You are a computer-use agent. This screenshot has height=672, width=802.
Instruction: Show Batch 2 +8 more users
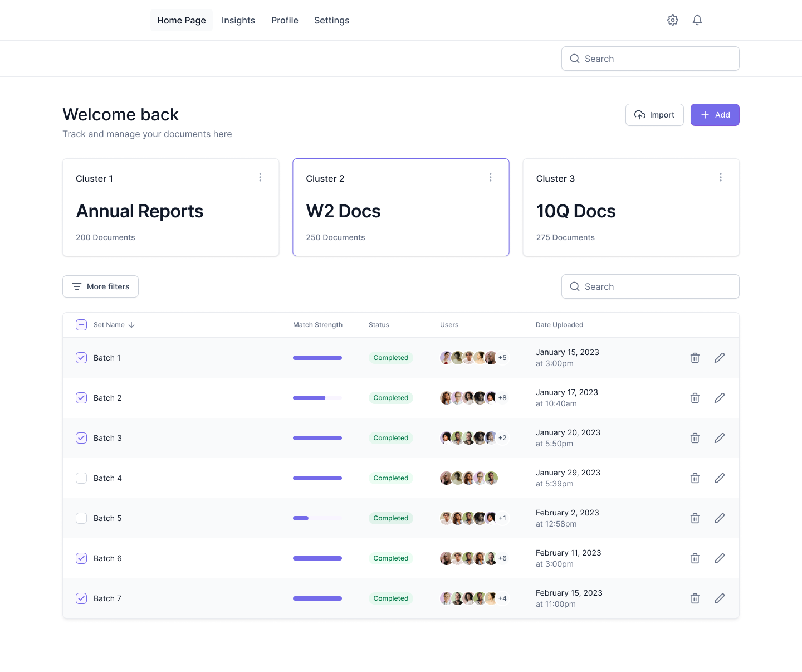[502, 398]
